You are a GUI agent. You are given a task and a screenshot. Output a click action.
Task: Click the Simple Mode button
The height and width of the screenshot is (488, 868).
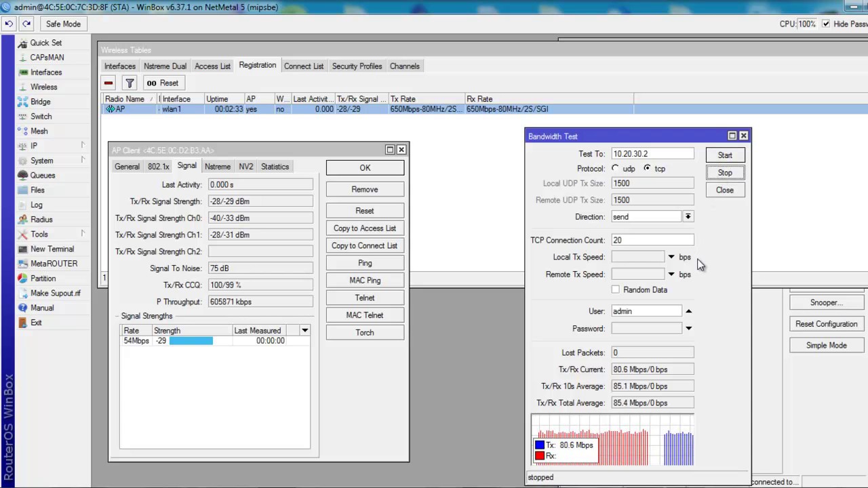pyautogui.click(x=826, y=346)
